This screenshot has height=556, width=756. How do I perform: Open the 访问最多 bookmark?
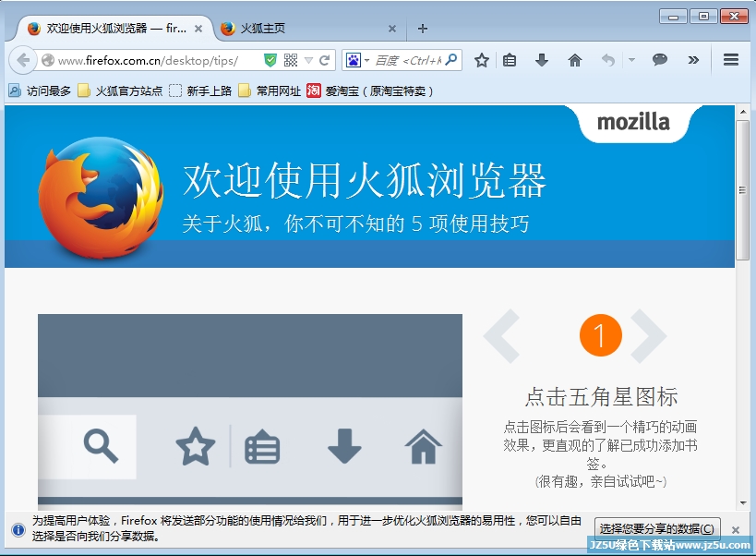click(x=41, y=91)
